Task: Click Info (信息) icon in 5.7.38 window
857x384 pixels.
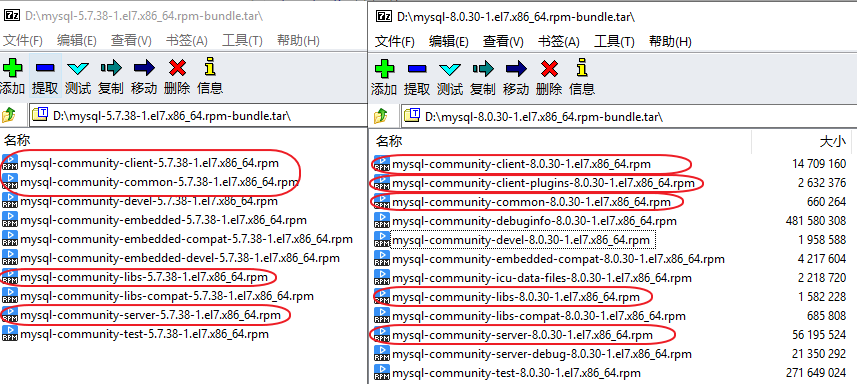Action: point(210,68)
